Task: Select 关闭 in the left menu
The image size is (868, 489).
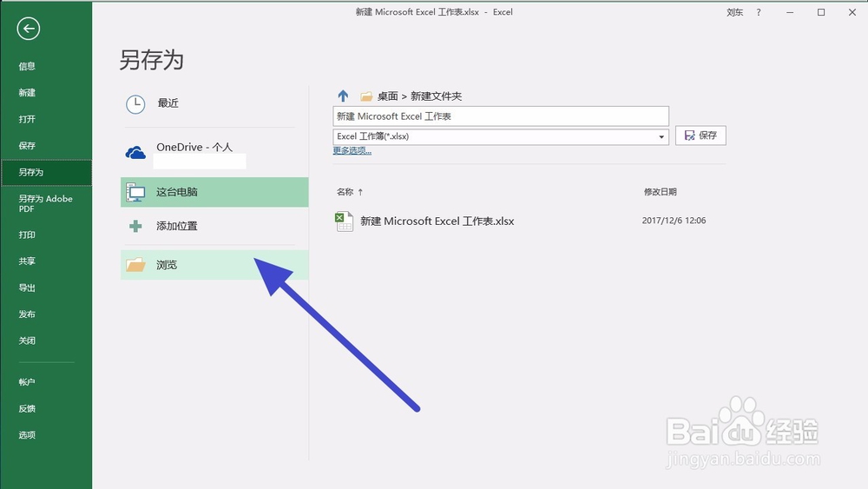Action: pyautogui.click(x=27, y=340)
